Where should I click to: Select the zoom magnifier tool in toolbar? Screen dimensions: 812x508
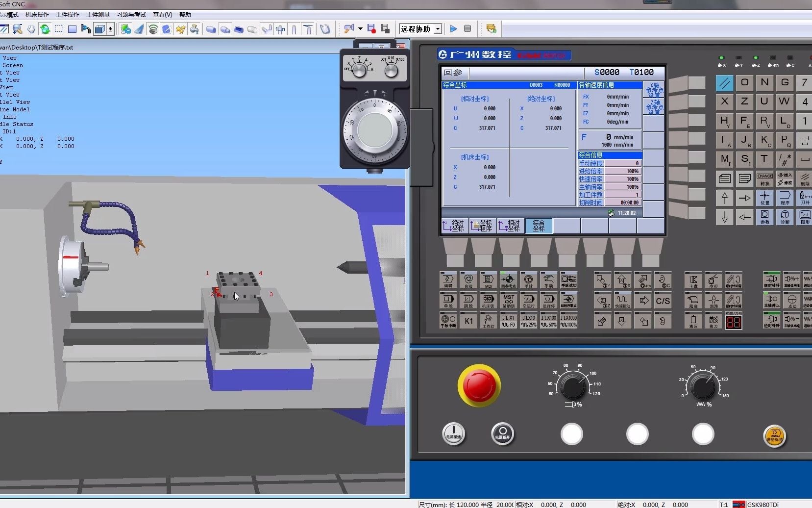pyautogui.click(x=18, y=29)
